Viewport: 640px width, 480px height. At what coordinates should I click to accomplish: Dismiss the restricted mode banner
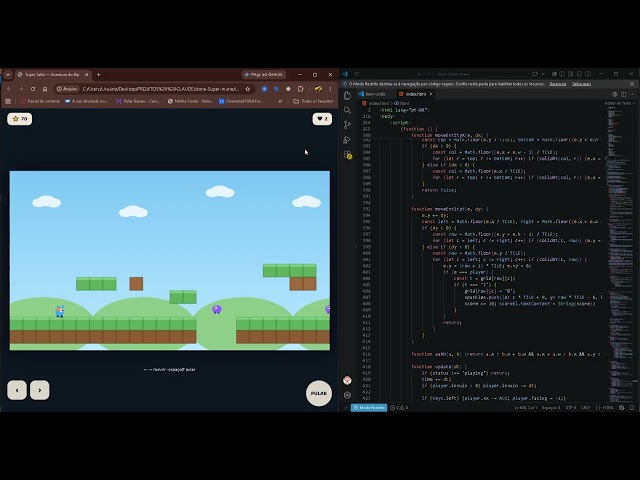tap(632, 84)
